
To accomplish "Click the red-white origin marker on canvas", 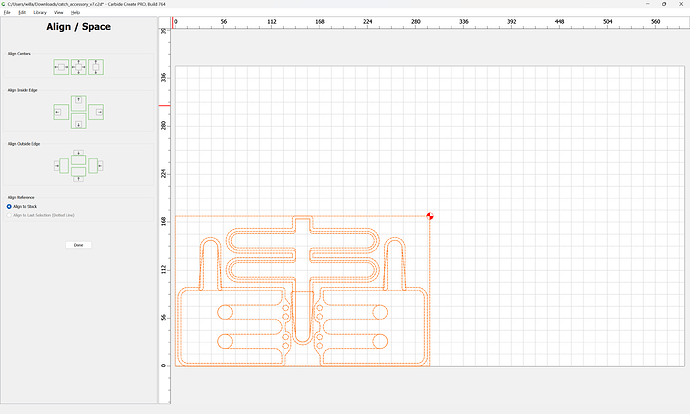I will (x=430, y=216).
